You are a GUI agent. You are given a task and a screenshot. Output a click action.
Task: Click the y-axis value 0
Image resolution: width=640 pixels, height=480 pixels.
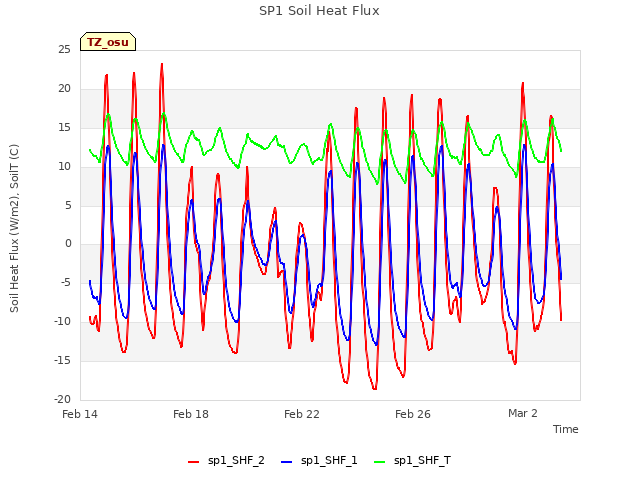(x=68, y=244)
